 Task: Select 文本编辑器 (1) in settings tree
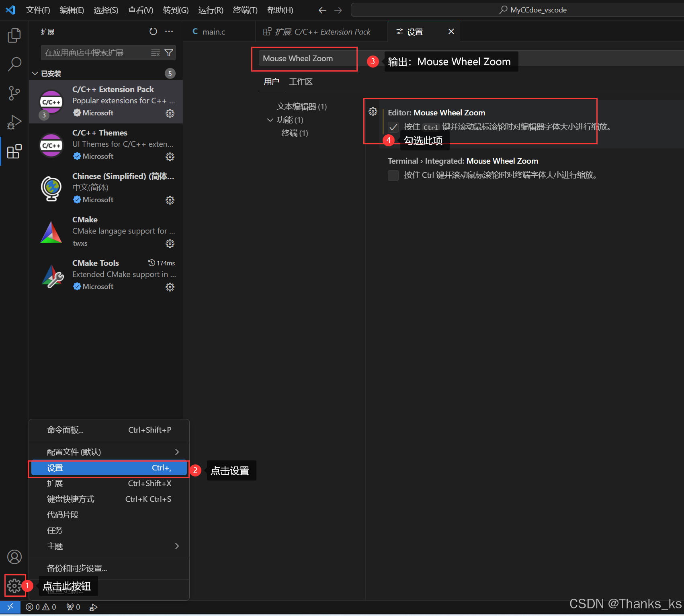(301, 107)
